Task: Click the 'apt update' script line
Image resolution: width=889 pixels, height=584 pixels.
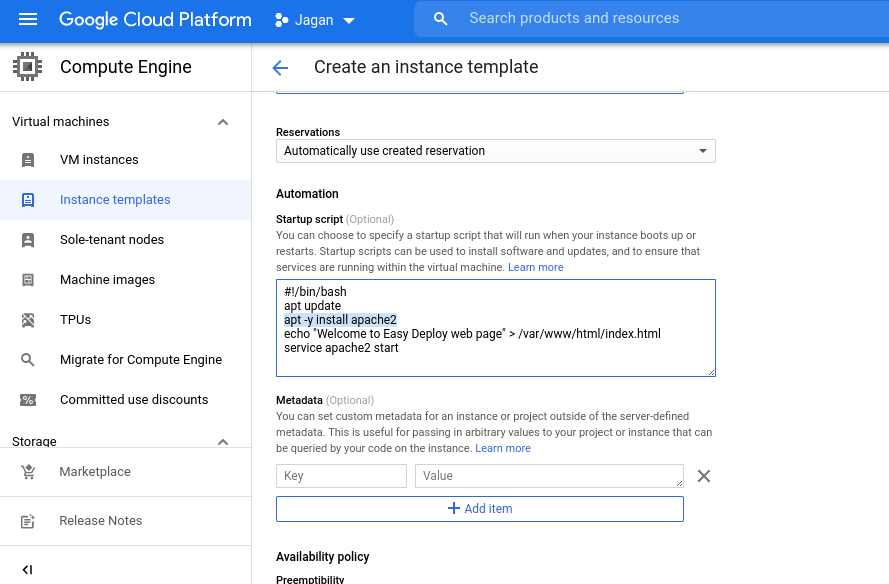Action: [312, 306]
